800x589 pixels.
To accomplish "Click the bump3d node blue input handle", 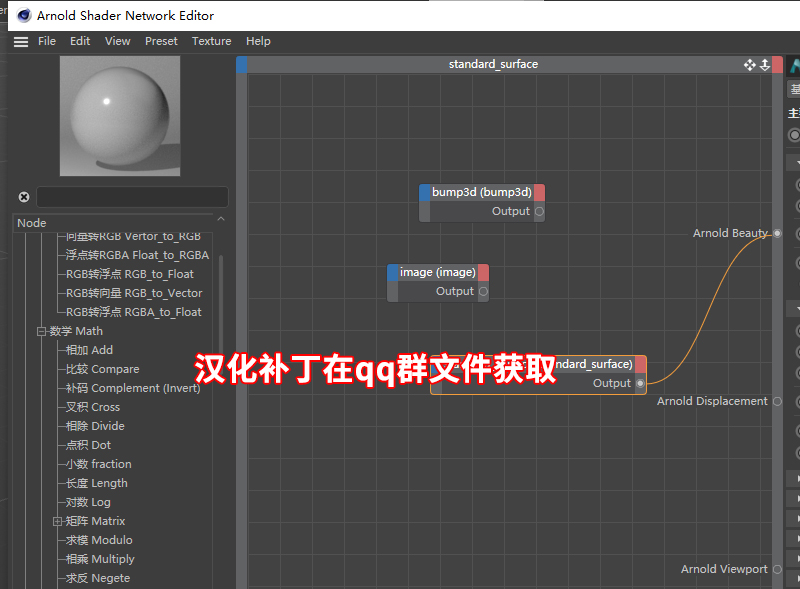I will (424, 192).
